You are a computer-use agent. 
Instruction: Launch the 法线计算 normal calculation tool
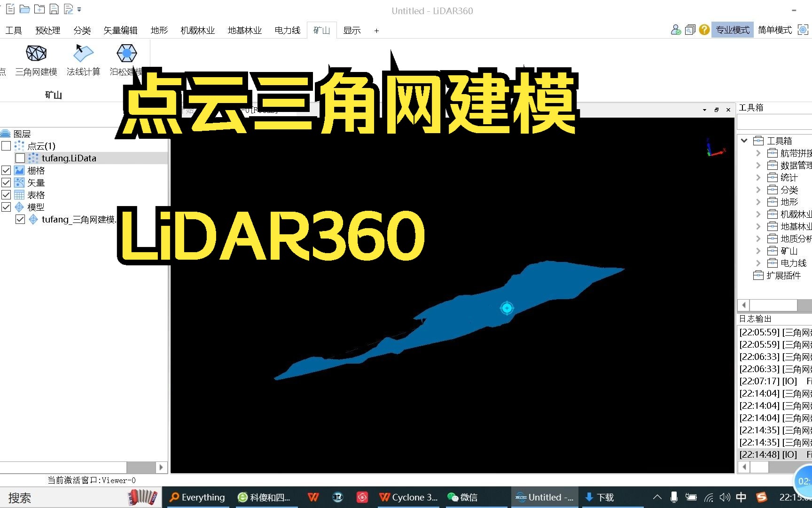click(83, 60)
